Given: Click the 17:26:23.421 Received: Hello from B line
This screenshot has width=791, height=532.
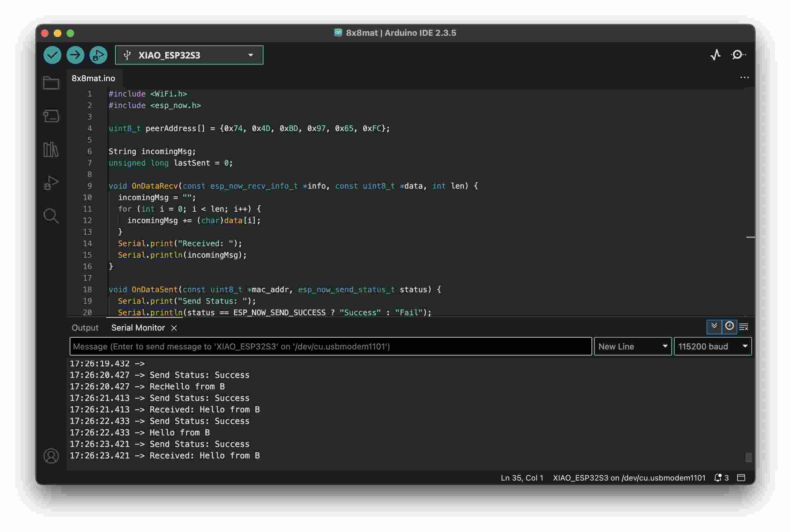Looking at the screenshot, I should 165,456.
